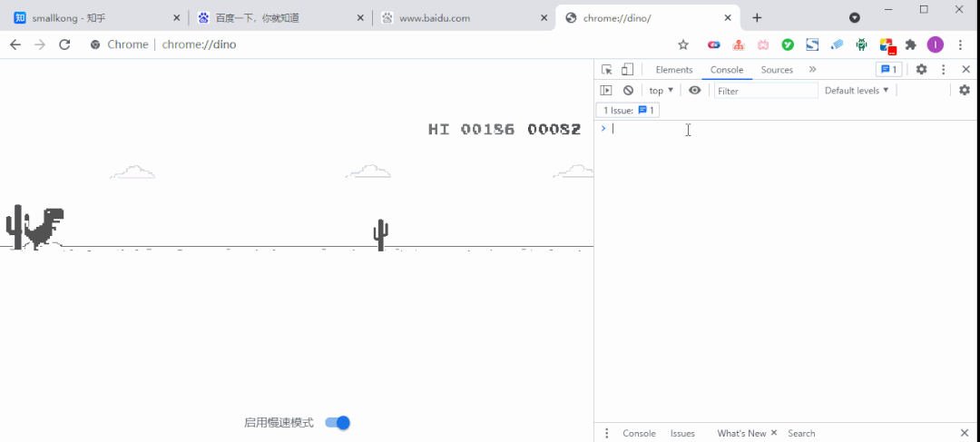Toggle the 启用慢速模式 switch
Viewport: 980px width, 442px height.
pos(338,423)
